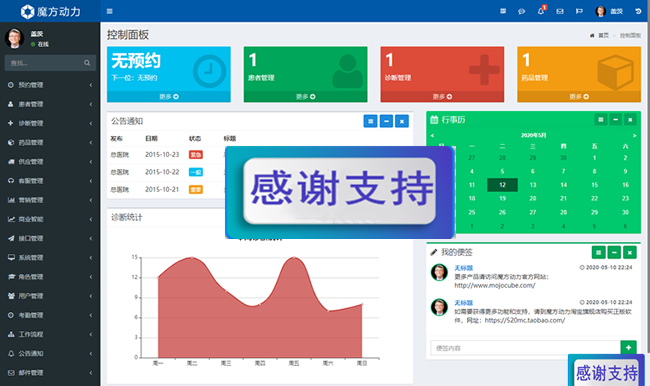Toggle the sidebar with the hamburger icon
Image resolution: width=650 pixels, height=386 pixels.
tap(109, 11)
